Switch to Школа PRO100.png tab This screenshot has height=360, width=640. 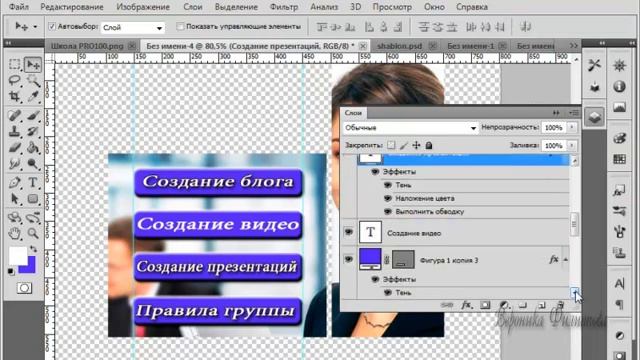tap(87, 46)
